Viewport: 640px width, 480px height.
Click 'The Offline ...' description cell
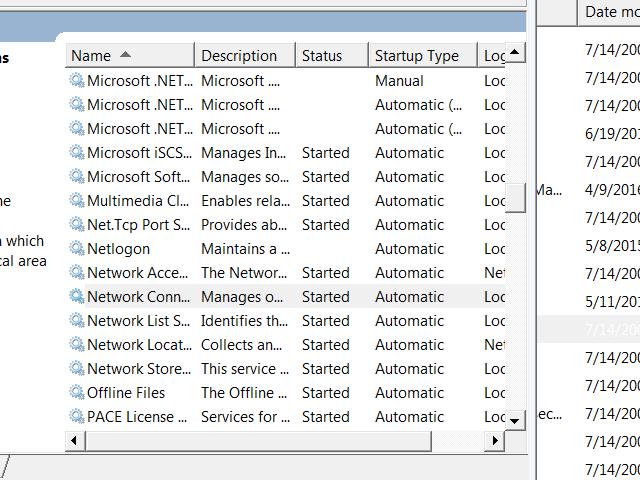click(244, 393)
